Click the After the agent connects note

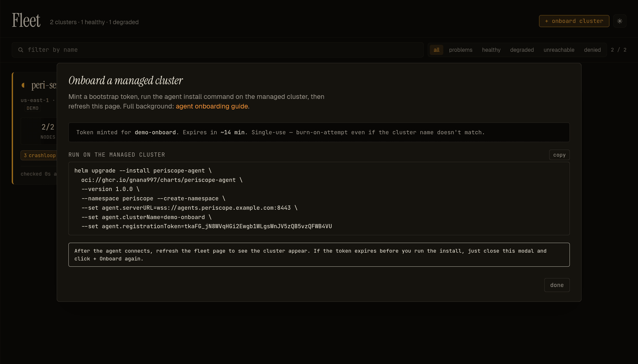pyautogui.click(x=319, y=255)
